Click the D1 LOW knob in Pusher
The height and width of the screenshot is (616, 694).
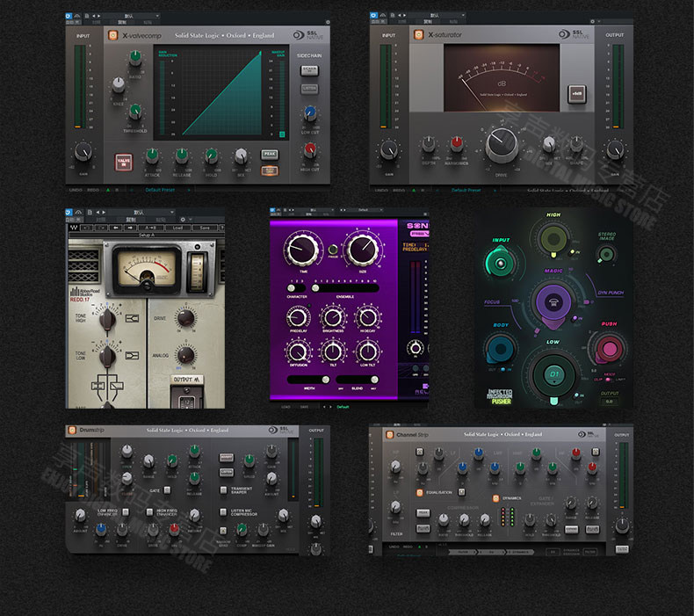(x=553, y=374)
